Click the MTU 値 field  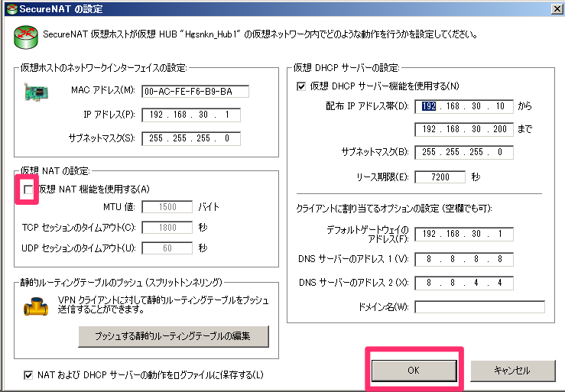tap(167, 207)
